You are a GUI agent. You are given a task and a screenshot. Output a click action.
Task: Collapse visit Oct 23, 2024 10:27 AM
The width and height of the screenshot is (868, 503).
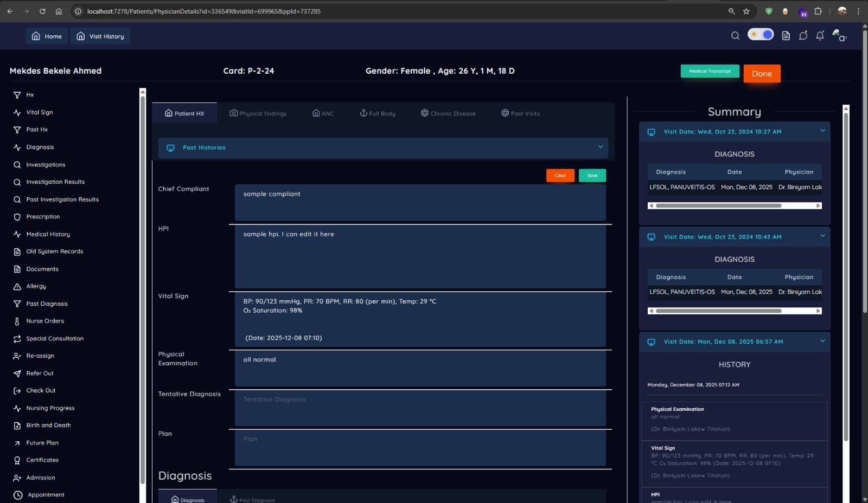[822, 131]
